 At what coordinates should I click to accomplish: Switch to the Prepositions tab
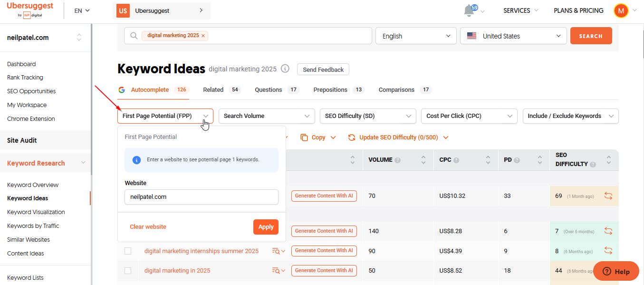pos(338,89)
